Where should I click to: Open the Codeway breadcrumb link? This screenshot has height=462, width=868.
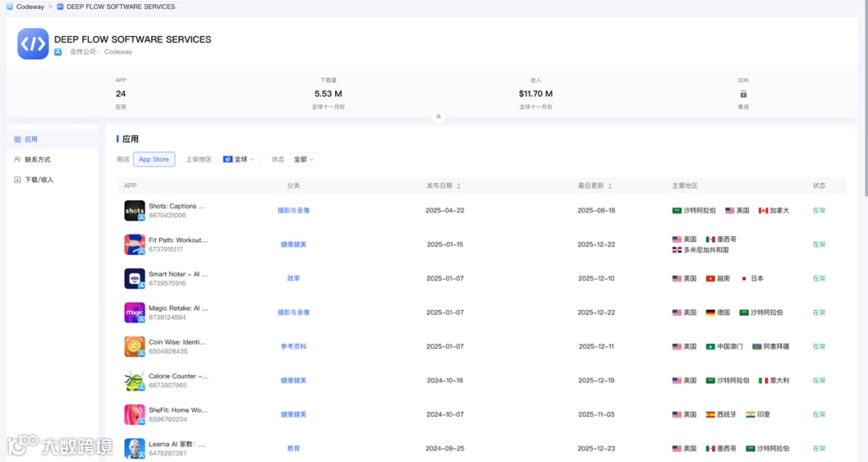30,6
